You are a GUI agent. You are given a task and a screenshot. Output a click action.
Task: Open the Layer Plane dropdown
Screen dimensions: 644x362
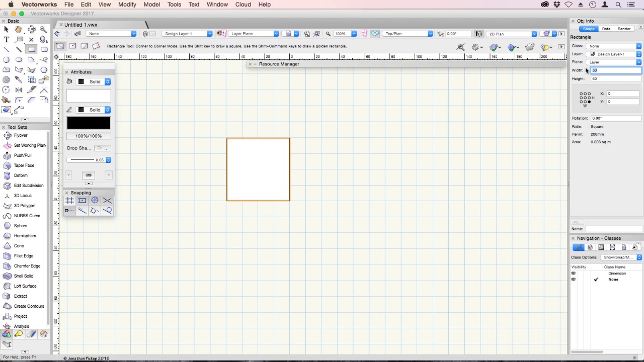click(x=254, y=34)
